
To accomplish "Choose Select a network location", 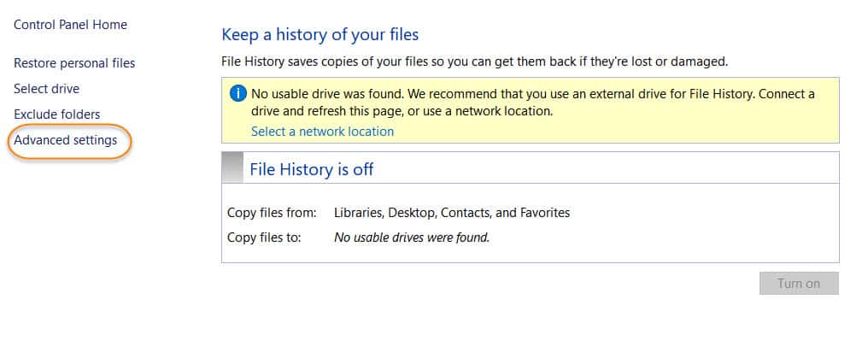I will click(x=322, y=132).
